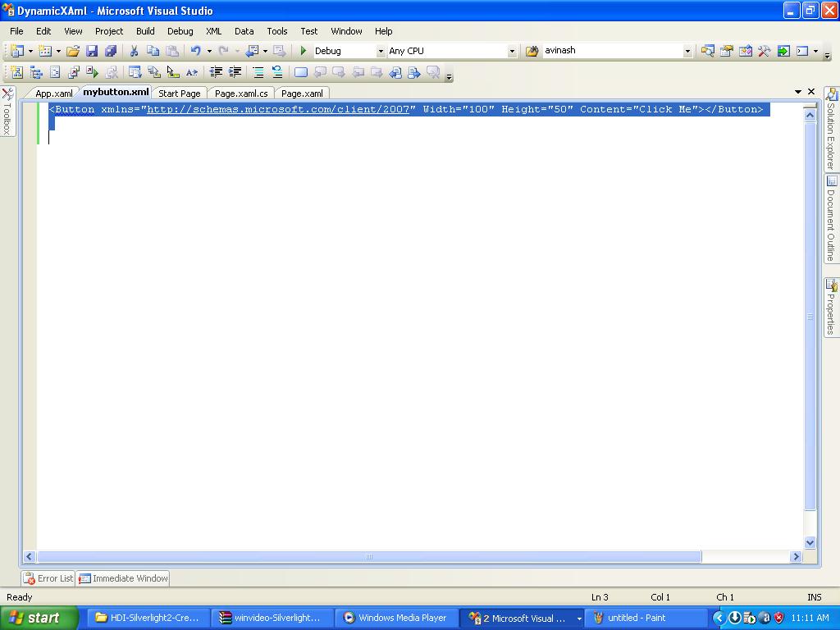The image size is (840, 630).
Task: Open Toolbox via hammer and wrench icon
Action: [x=764, y=51]
